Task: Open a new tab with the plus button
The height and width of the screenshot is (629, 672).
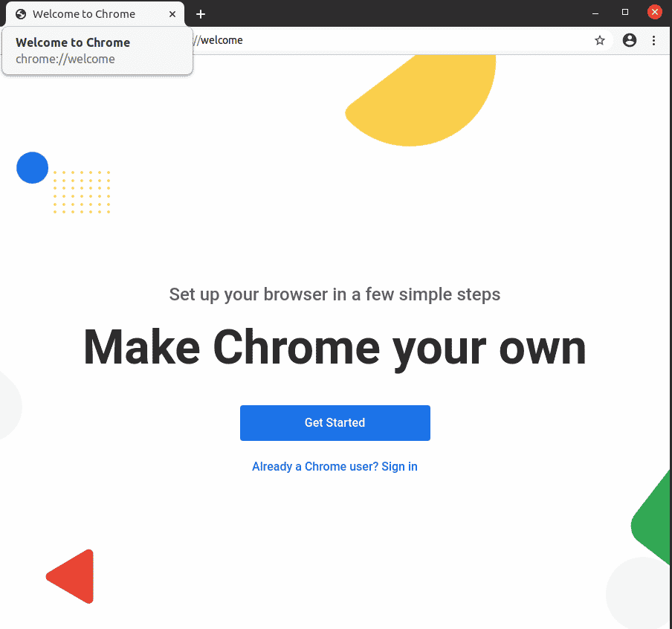Action: 201,14
